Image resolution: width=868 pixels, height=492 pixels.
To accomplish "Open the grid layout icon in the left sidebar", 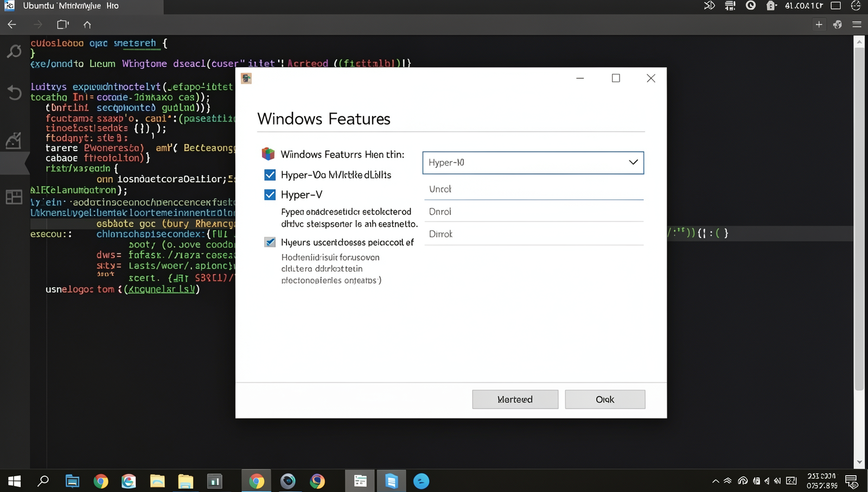I will point(14,197).
